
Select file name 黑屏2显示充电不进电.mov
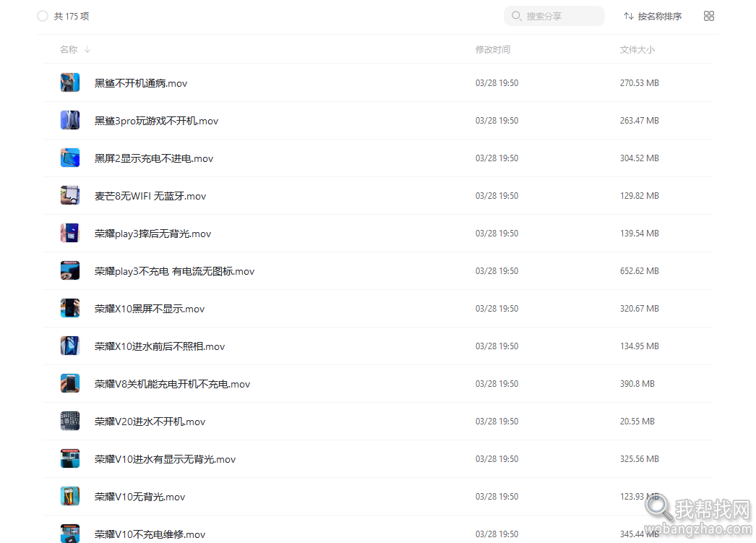tap(154, 158)
